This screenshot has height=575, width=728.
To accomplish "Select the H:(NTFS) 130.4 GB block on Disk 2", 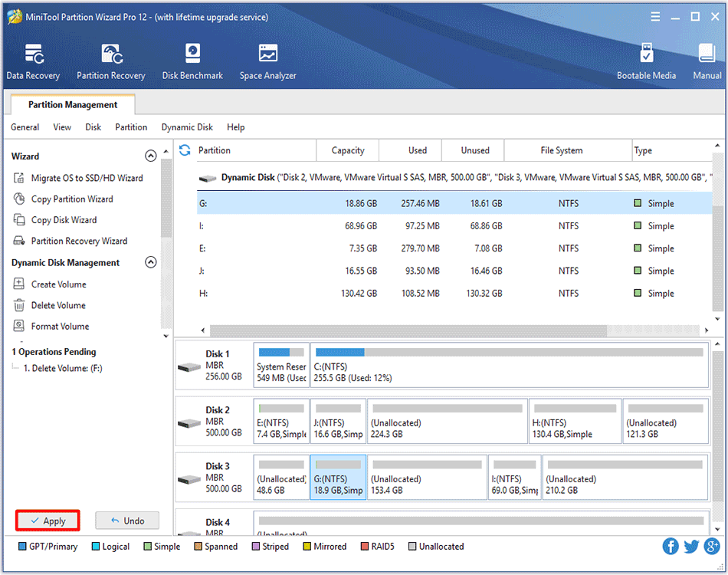I will point(575,421).
